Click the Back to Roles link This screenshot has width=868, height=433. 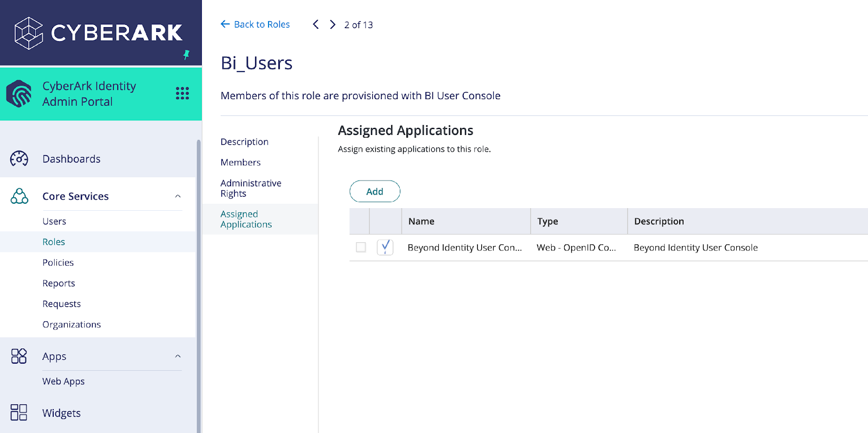[262, 24]
